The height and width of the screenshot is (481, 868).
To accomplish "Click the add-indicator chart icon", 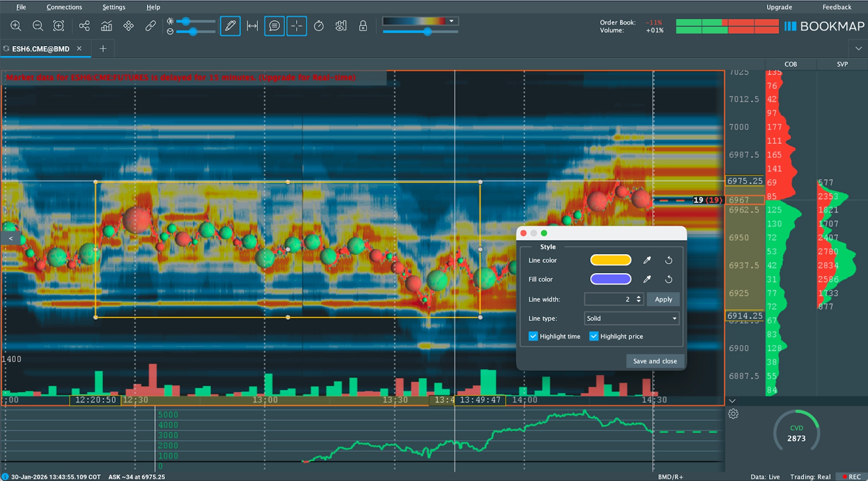I will (x=106, y=26).
